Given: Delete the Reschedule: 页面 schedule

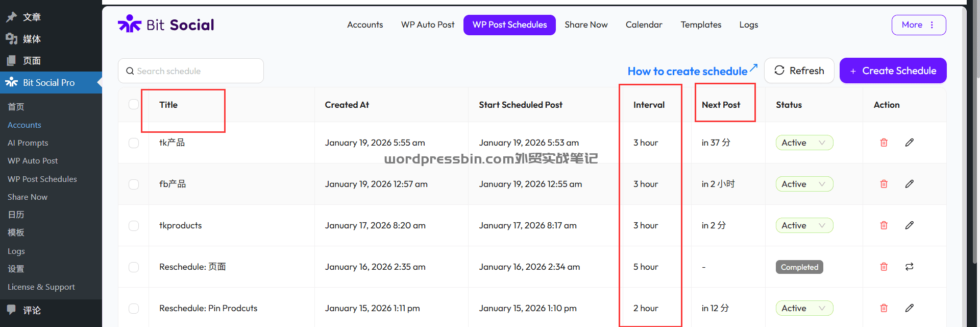Looking at the screenshot, I should tap(884, 267).
